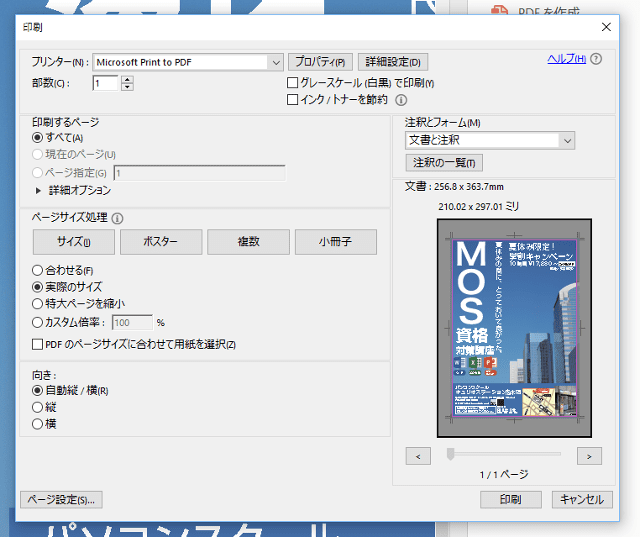Image resolution: width=640 pixels, height=537 pixels.
Task: Click the ページ指定 page range field
Action: pos(200,173)
